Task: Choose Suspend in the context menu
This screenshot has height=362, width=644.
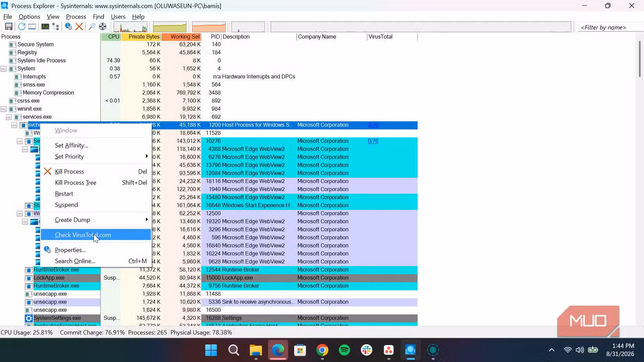Action: [x=96, y=205]
